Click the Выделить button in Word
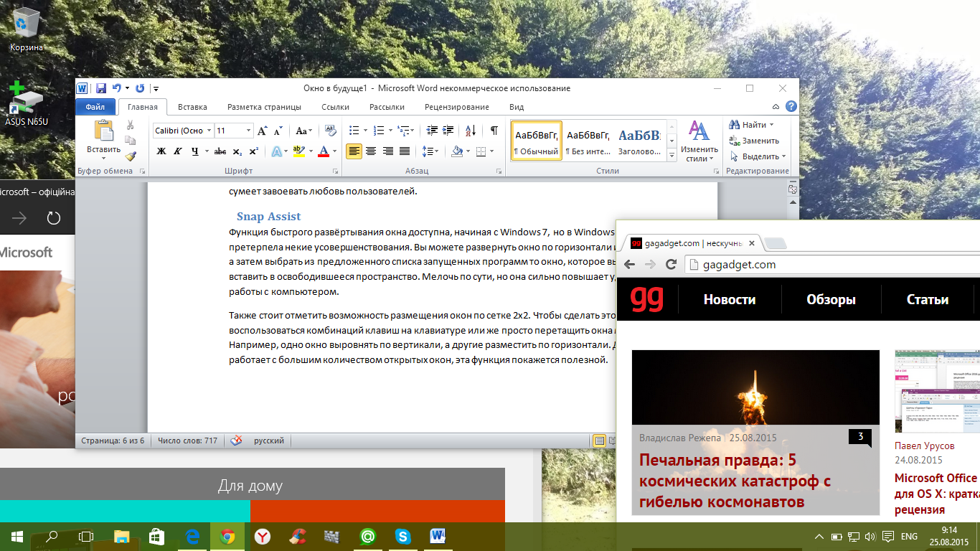Viewport: 980px width, 551px height. (x=758, y=156)
